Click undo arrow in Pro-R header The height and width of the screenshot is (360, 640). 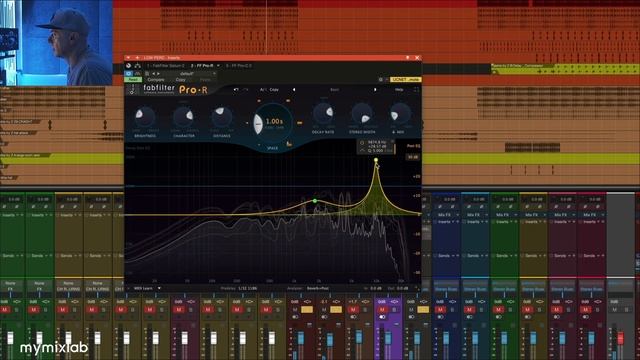(x=236, y=89)
